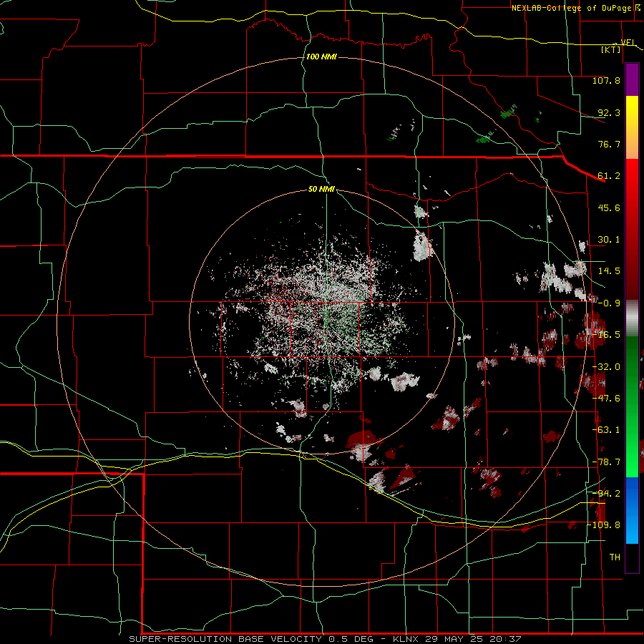Click the TH threshold label
The image size is (644, 644).
click(615, 557)
